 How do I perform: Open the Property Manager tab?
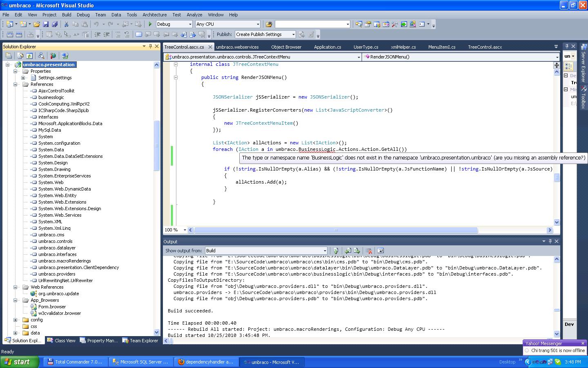[99, 340]
